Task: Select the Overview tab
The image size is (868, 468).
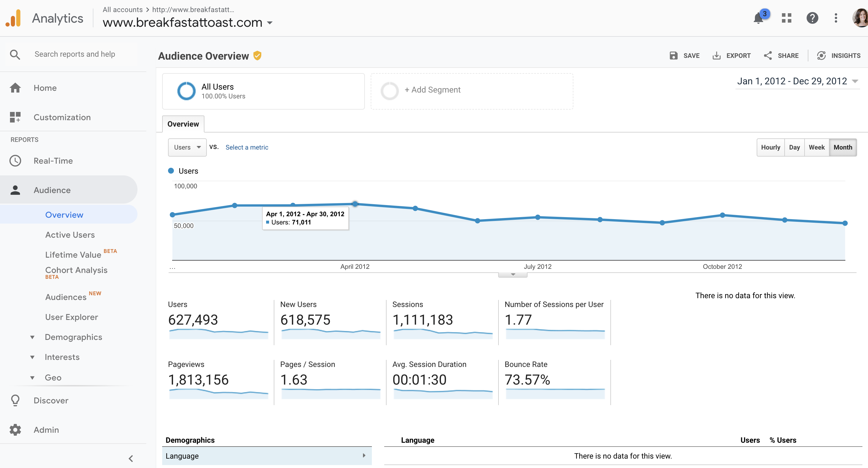Action: [183, 124]
